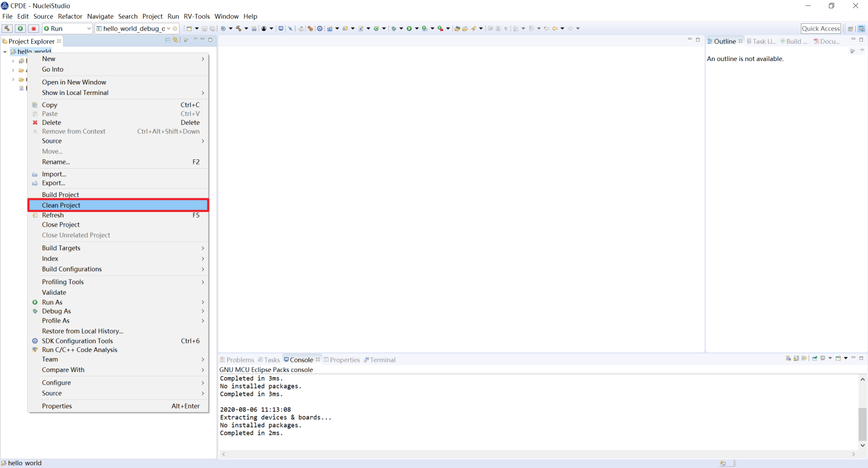Open the Problems tab
Screen dimensions: 868x468
[237, 360]
